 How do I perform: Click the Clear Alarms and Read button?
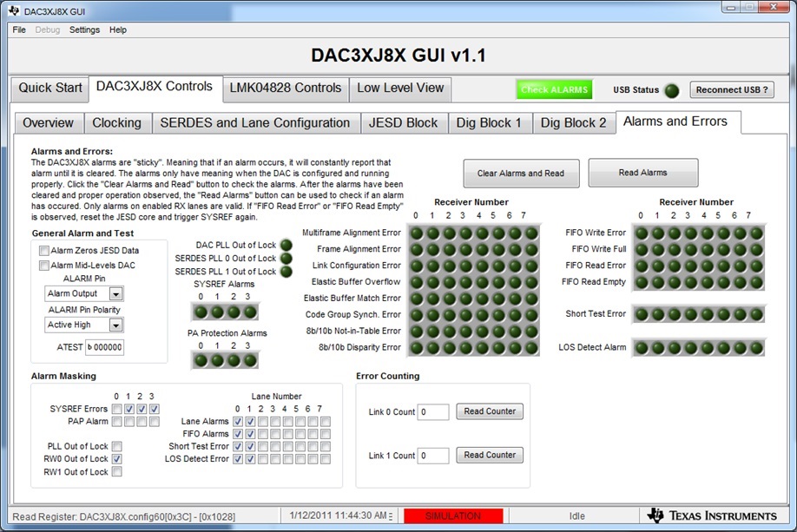[x=521, y=174]
